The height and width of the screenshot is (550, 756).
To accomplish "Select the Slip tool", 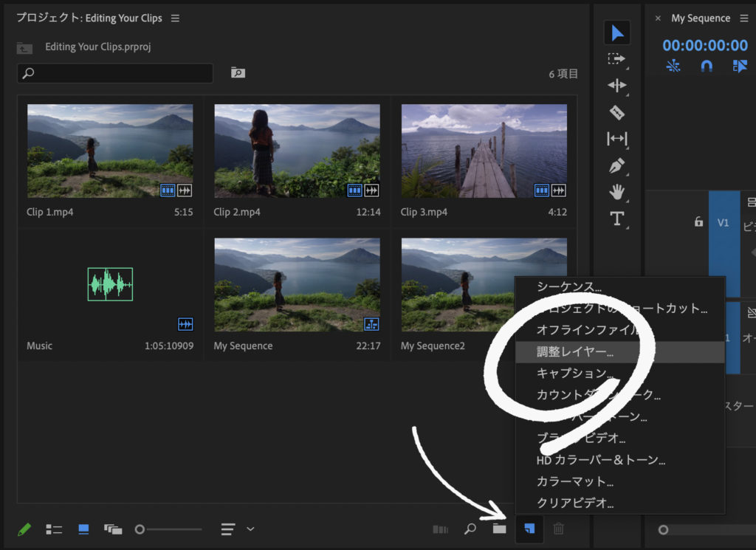I will pos(616,139).
